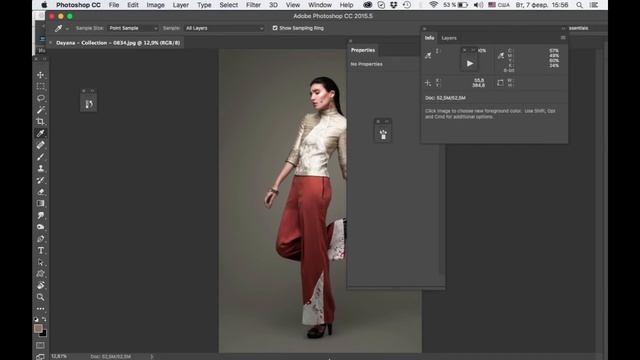This screenshot has width=640, height=360.
Task: Open the Edit Toolbar three-dots button
Action: click(40, 309)
